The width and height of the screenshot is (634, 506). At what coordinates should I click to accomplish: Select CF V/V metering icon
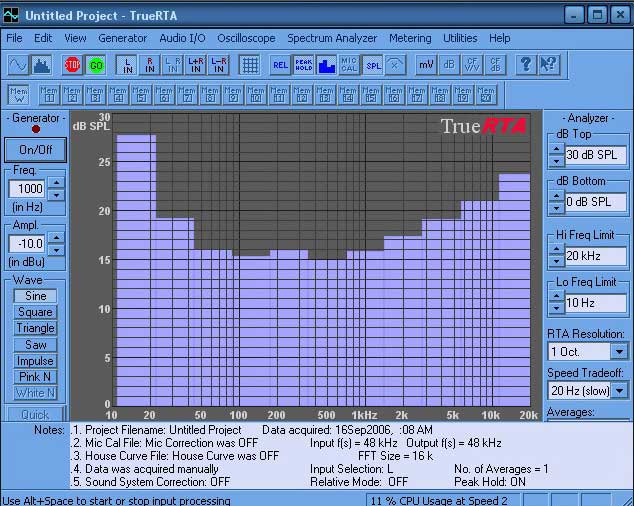(x=472, y=65)
